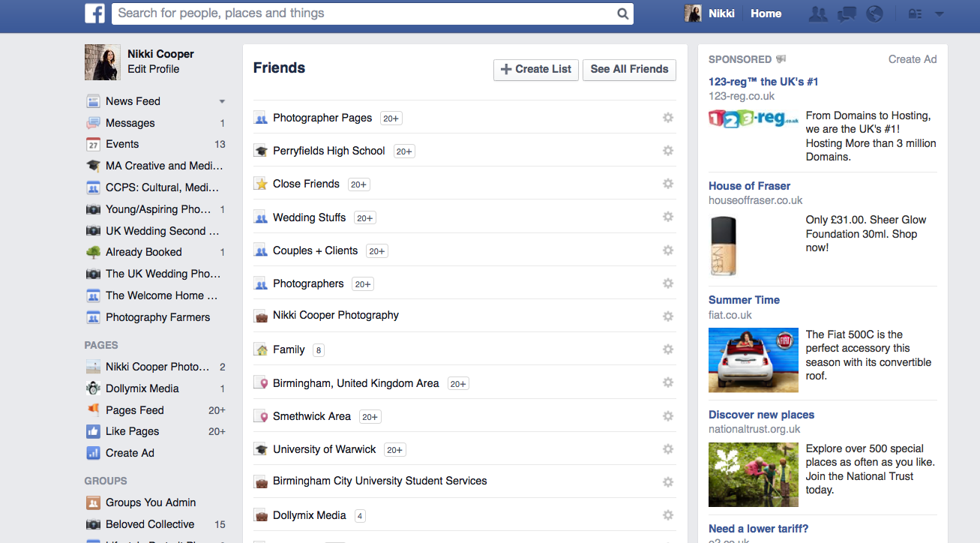Open gear menu for Couples + Clients

(x=668, y=250)
